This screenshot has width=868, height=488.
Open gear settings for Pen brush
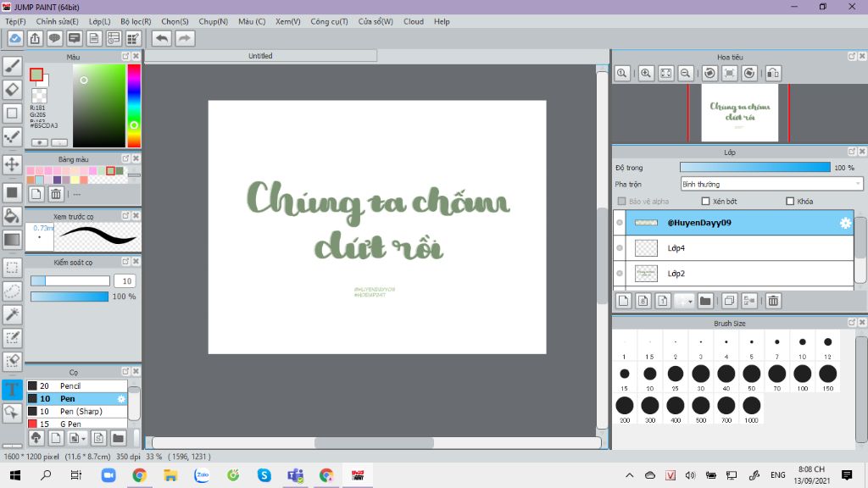click(x=121, y=398)
